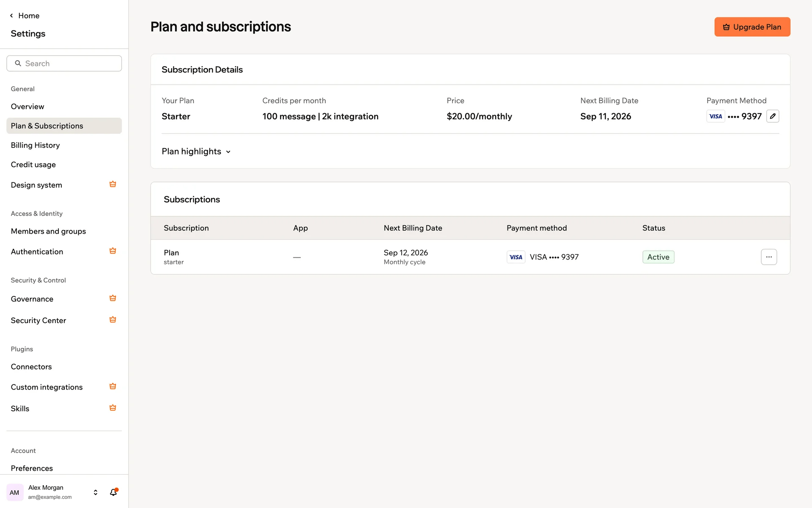This screenshot has width=812, height=508.
Task: Click the Settings search field
Action: pos(64,63)
